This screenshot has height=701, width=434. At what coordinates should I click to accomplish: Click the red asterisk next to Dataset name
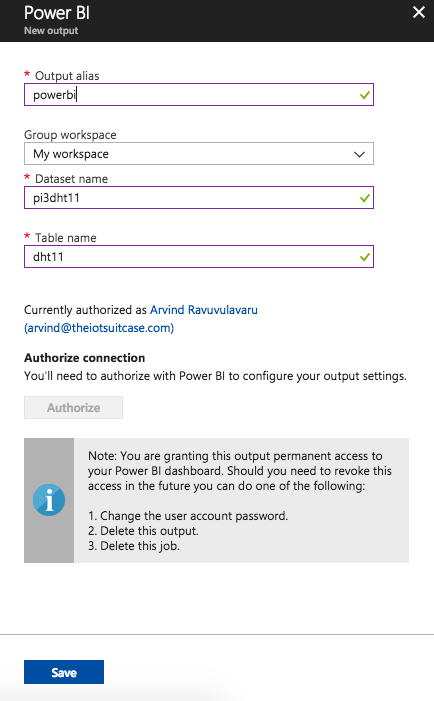coord(27,177)
